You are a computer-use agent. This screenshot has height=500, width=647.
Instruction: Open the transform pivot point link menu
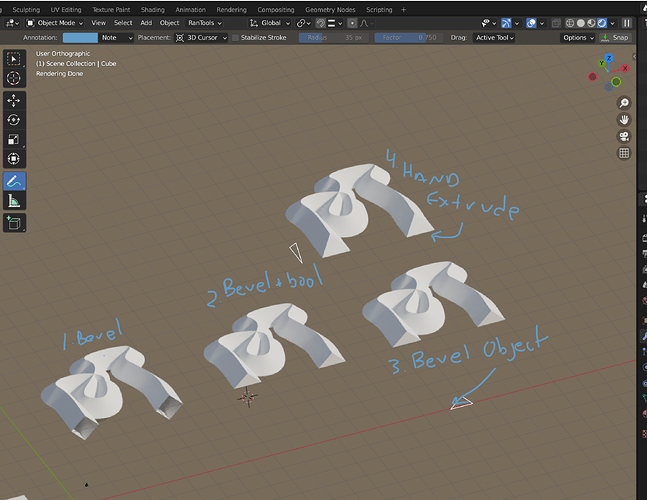tap(303, 23)
